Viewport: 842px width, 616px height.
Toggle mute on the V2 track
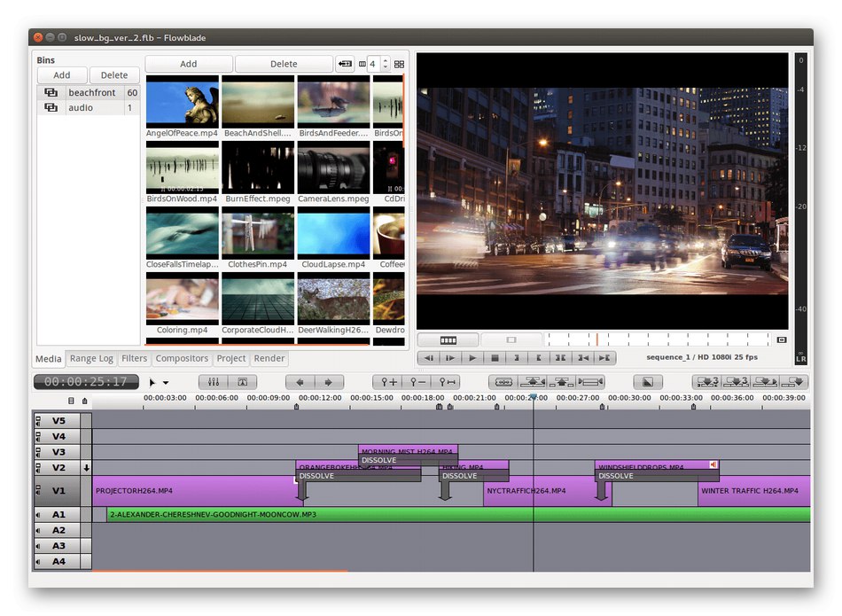tap(38, 468)
